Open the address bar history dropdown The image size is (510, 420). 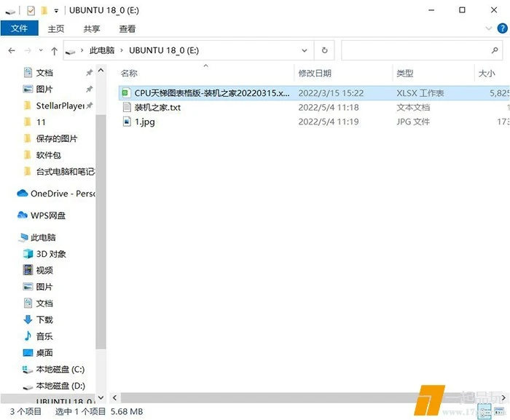click(x=305, y=50)
